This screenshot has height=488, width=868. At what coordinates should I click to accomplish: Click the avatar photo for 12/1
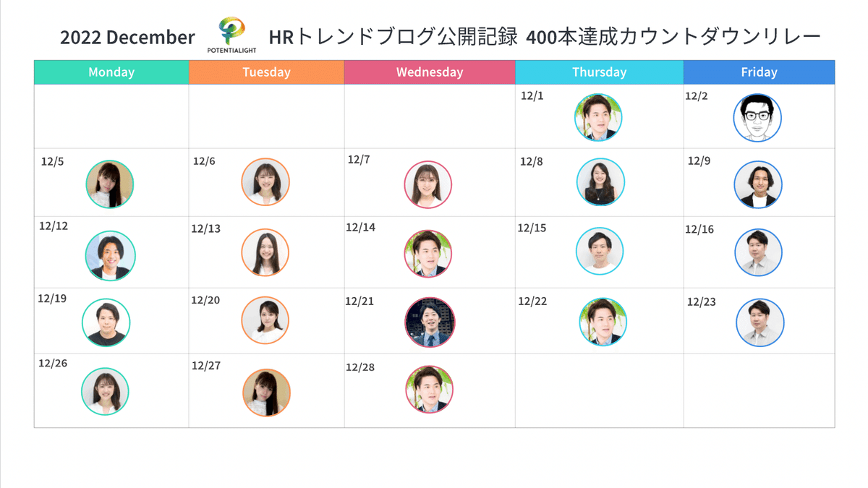pos(598,117)
